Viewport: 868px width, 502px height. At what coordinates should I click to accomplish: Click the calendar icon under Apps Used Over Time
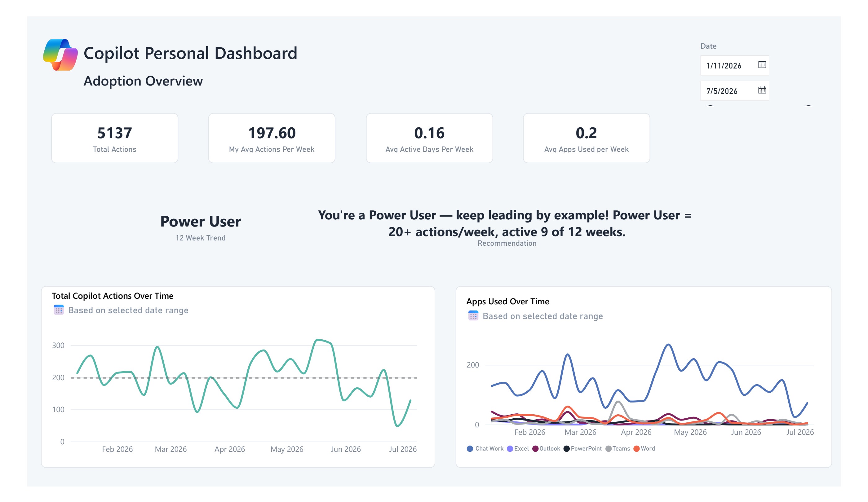[x=473, y=315]
